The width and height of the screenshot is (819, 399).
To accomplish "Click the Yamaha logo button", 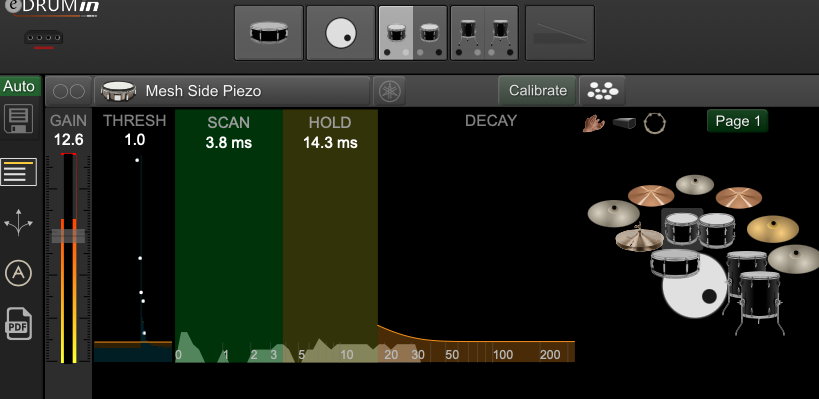I will click(389, 91).
